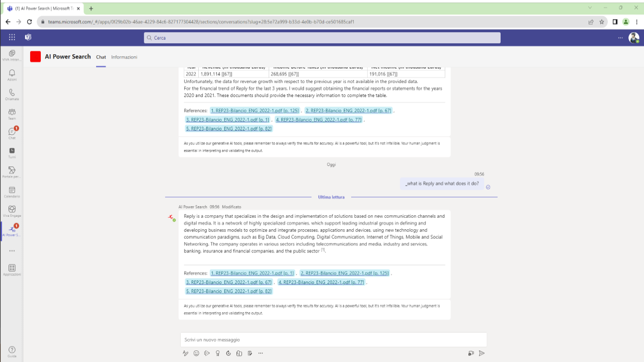
Task: Click the 'Oggi' date label
Action: (331, 164)
